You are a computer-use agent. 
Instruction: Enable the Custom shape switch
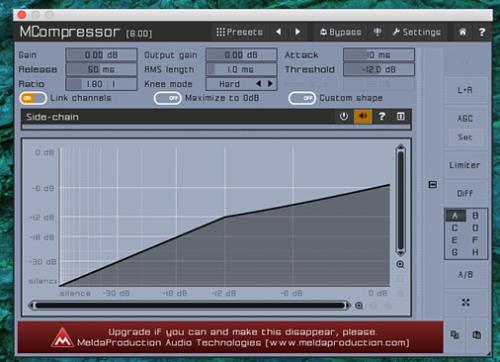[302, 98]
